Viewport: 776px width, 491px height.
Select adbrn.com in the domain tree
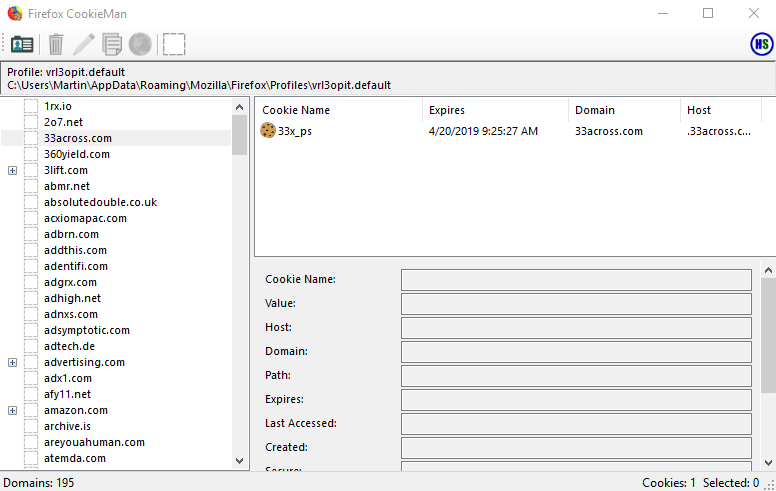[x=71, y=234]
